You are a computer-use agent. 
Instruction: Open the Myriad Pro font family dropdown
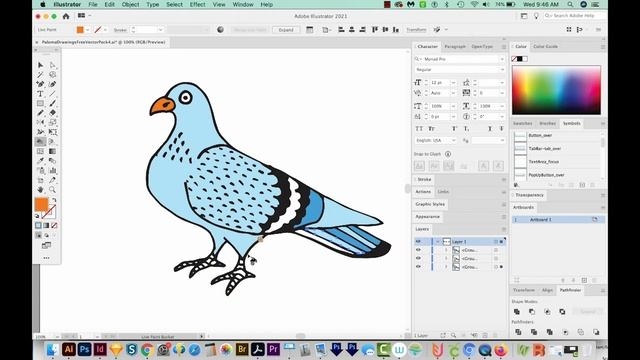pyautogui.click(x=502, y=59)
